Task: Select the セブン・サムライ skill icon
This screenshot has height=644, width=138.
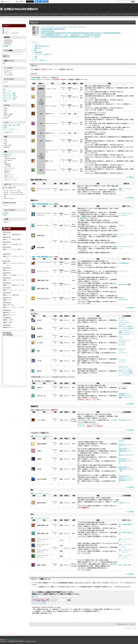Action: click(33, 106)
